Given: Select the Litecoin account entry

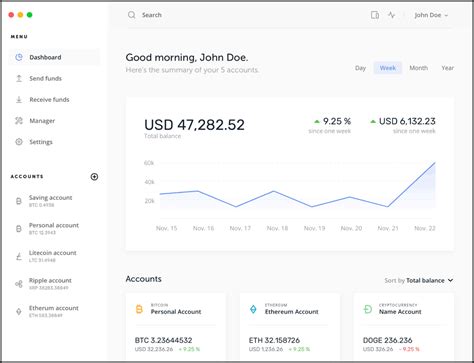Looking at the screenshot, I should click(52, 256).
